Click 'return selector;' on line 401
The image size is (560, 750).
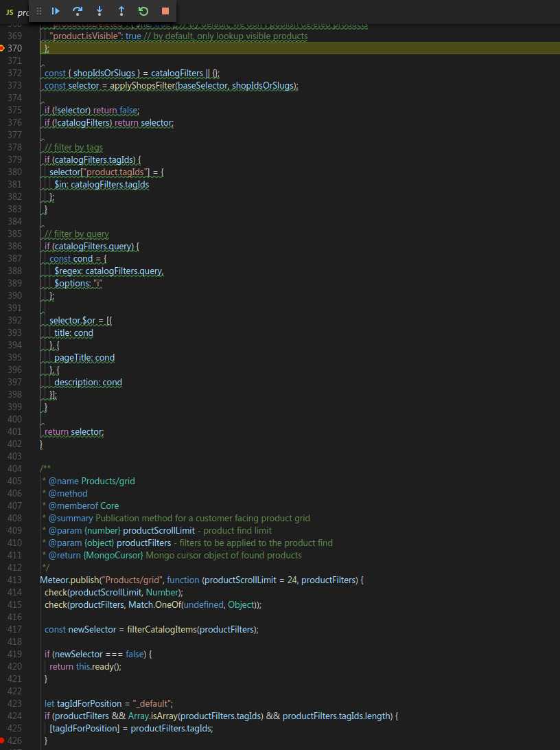point(74,432)
